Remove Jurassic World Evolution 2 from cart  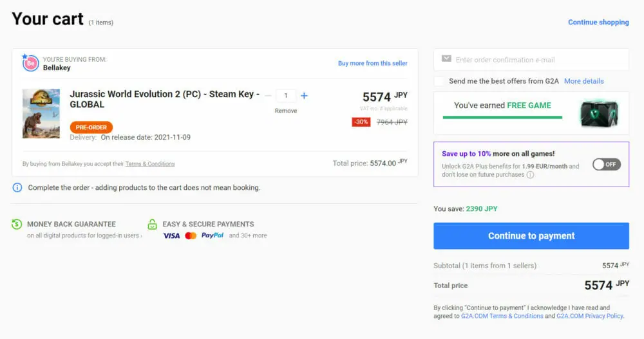pyautogui.click(x=286, y=111)
